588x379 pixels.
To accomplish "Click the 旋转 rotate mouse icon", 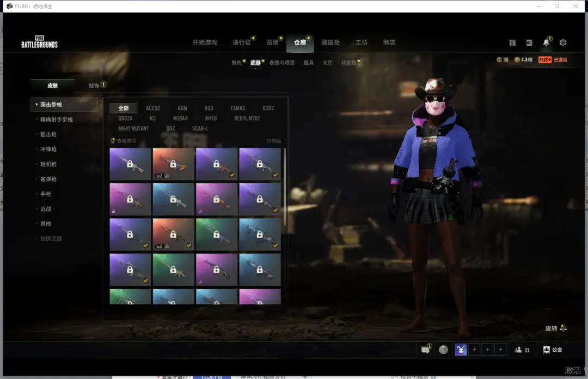I will tap(563, 328).
